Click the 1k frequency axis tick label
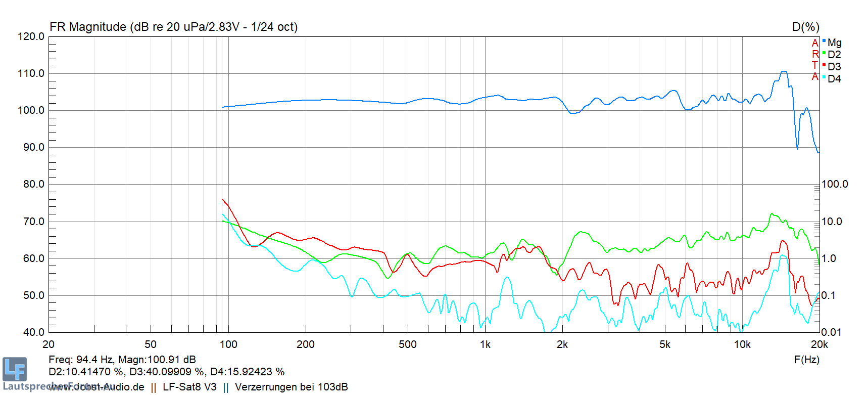 485,344
